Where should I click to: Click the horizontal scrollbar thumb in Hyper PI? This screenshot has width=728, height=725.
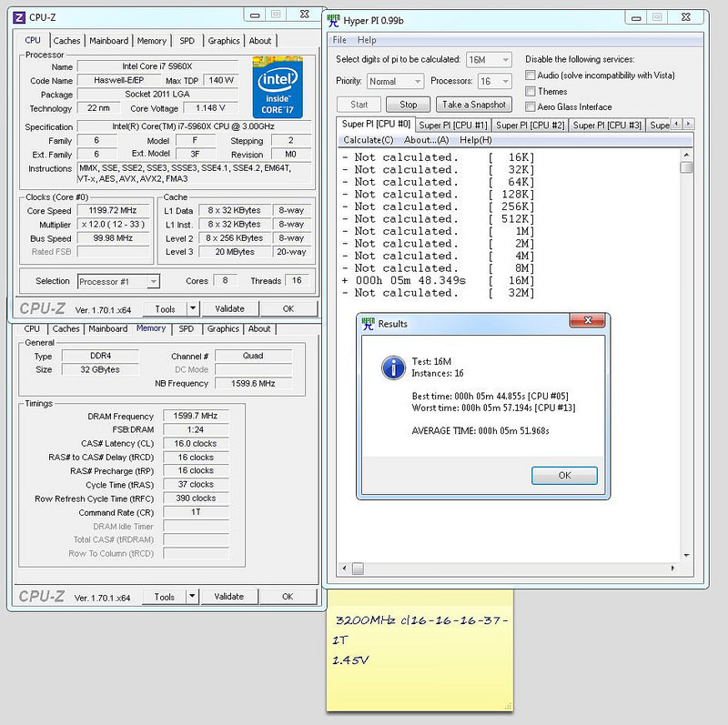coord(358,569)
